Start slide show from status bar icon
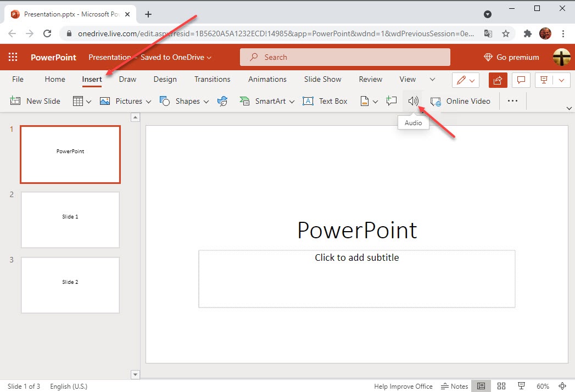Viewport: 575px width, 392px height. coord(521,386)
